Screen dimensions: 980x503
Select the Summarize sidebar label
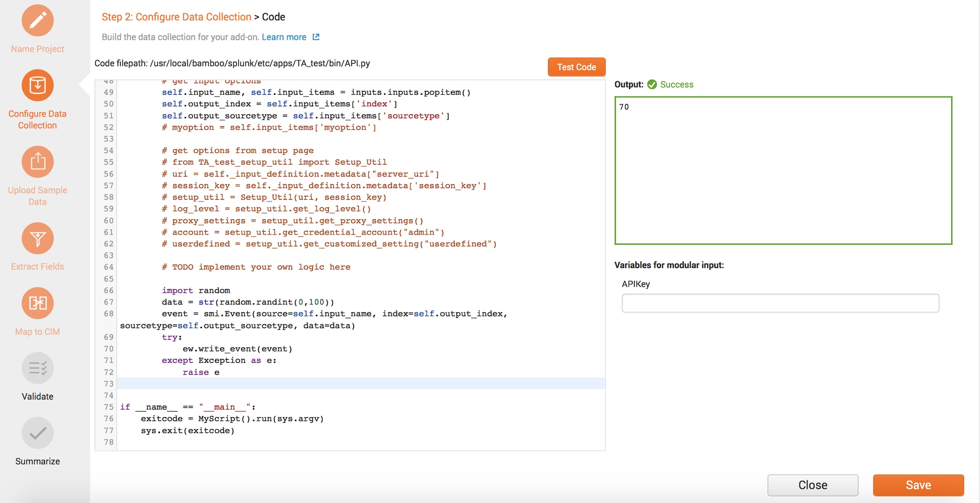tap(37, 461)
